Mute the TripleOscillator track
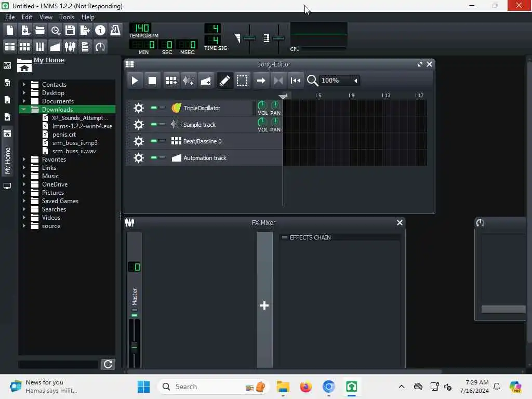Screen dimensions: 532x399 pos(154,108)
